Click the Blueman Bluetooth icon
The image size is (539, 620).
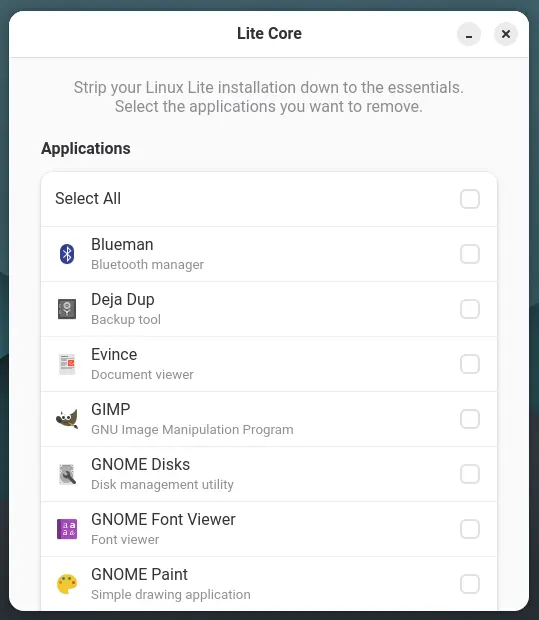67,254
